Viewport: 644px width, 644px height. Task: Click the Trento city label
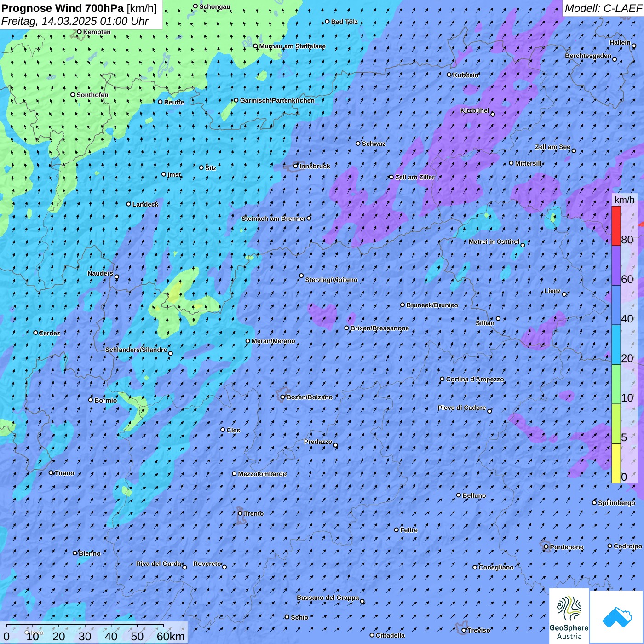254,513
